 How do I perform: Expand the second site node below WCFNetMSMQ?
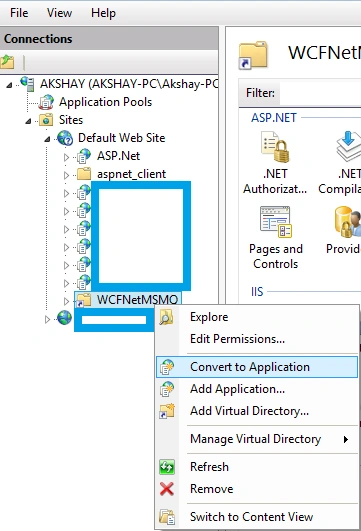point(47,319)
